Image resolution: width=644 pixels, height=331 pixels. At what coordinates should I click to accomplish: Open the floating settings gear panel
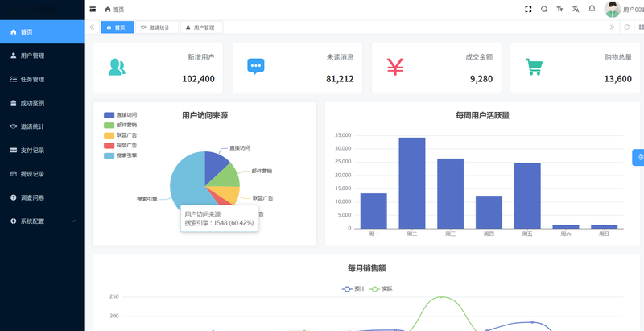point(638,157)
